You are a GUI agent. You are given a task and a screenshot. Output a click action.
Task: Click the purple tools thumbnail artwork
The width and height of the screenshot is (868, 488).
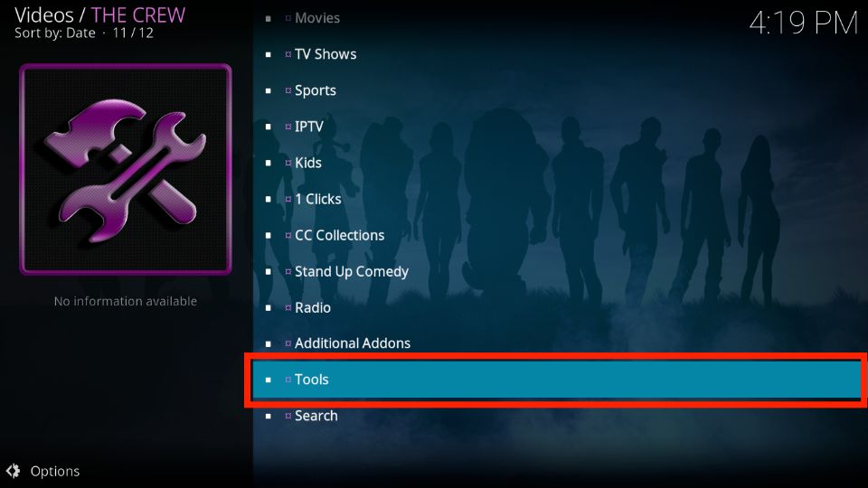[126, 169]
